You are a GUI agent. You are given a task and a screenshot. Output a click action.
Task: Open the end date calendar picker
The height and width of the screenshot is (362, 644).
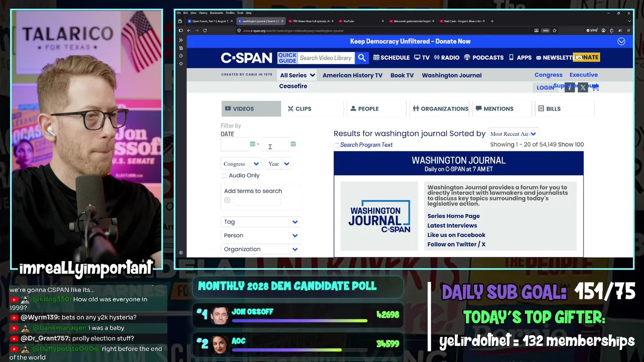tap(293, 144)
